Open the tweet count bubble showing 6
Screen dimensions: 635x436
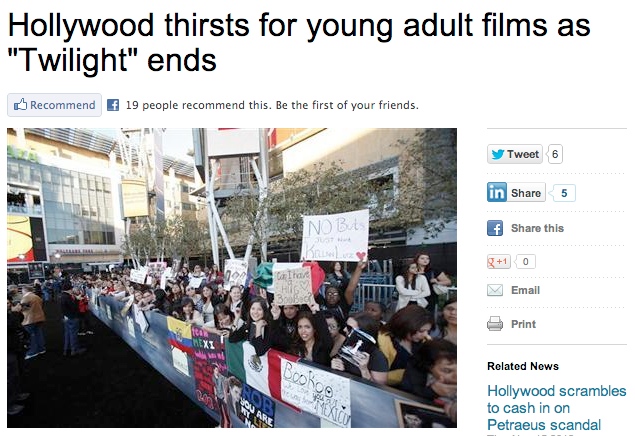tap(555, 154)
